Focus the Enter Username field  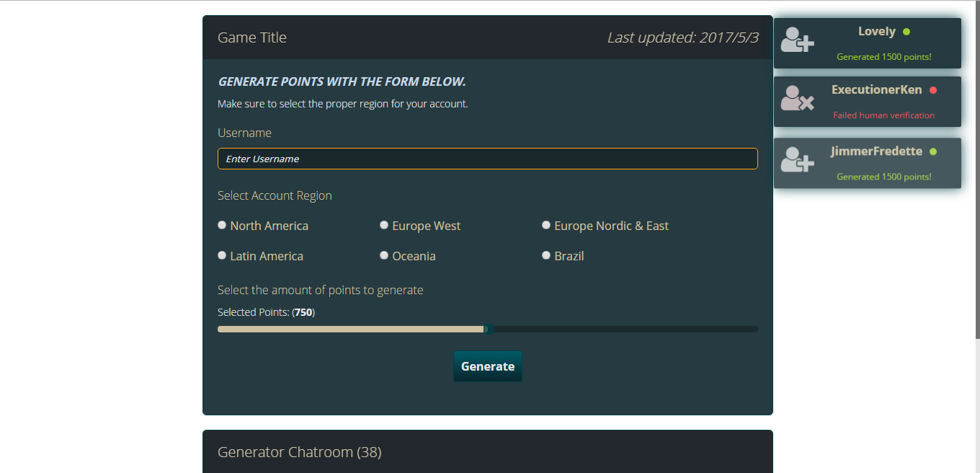(x=488, y=159)
